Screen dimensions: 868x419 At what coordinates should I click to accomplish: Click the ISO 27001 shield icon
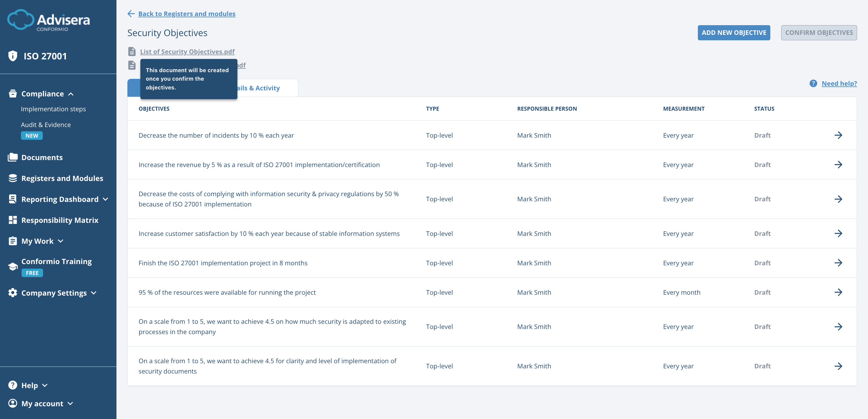tap(12, 56)
